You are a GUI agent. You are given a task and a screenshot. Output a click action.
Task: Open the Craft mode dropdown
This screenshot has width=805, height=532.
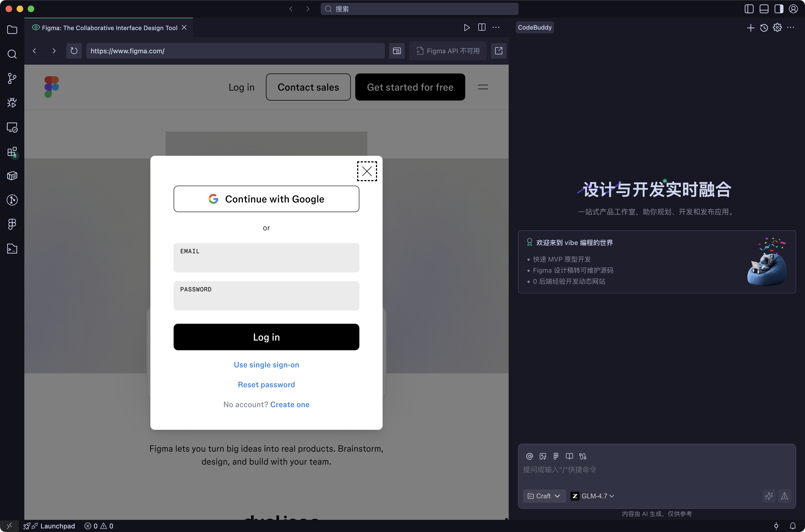[544, 496]
